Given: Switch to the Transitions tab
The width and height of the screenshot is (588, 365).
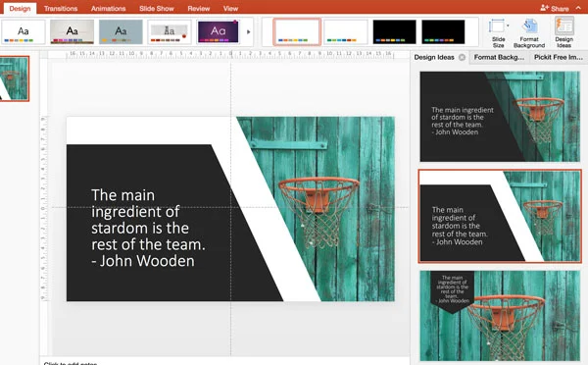Looking at the screenshot, I should (61, 8).
